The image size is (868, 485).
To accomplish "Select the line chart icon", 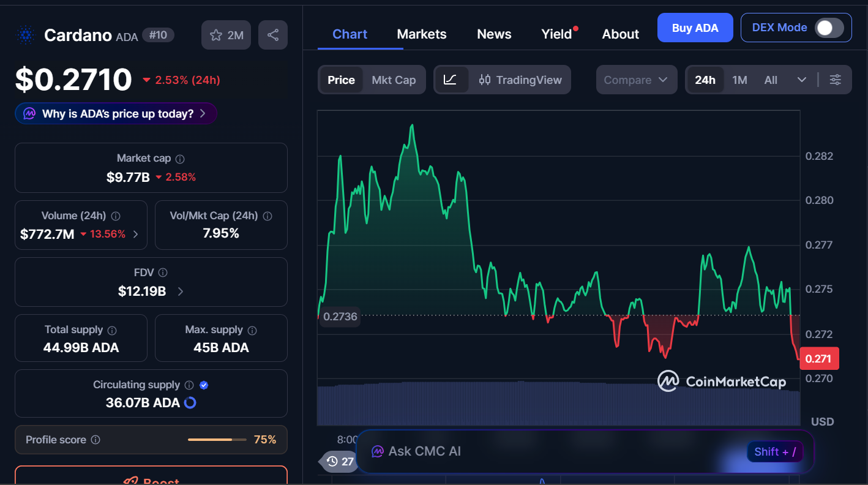I will click(x=451, y=80).
